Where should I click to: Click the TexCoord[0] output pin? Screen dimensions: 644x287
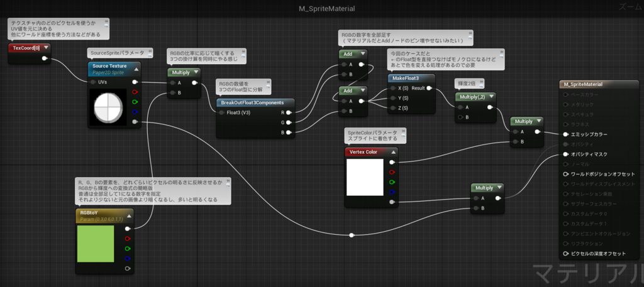coord(45,58)
